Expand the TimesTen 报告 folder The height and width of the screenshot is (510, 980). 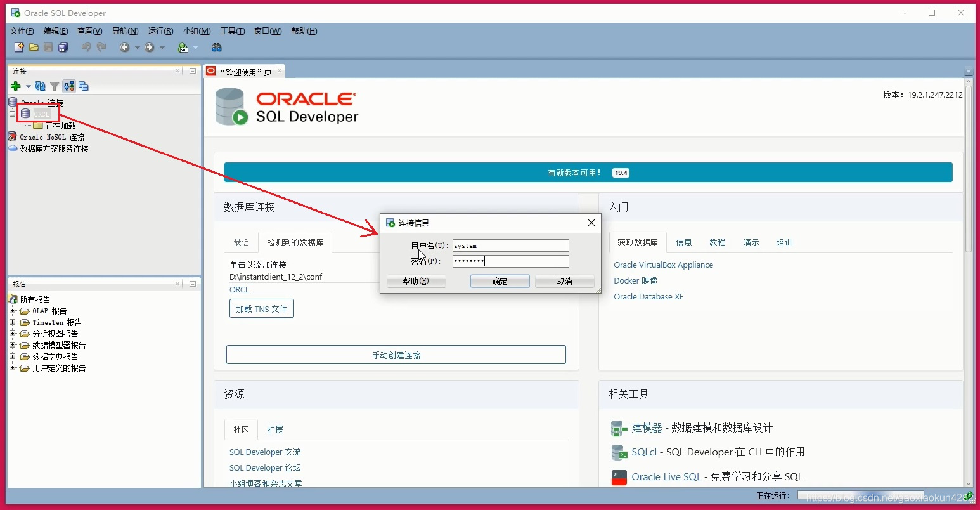(x=12, y=322)
